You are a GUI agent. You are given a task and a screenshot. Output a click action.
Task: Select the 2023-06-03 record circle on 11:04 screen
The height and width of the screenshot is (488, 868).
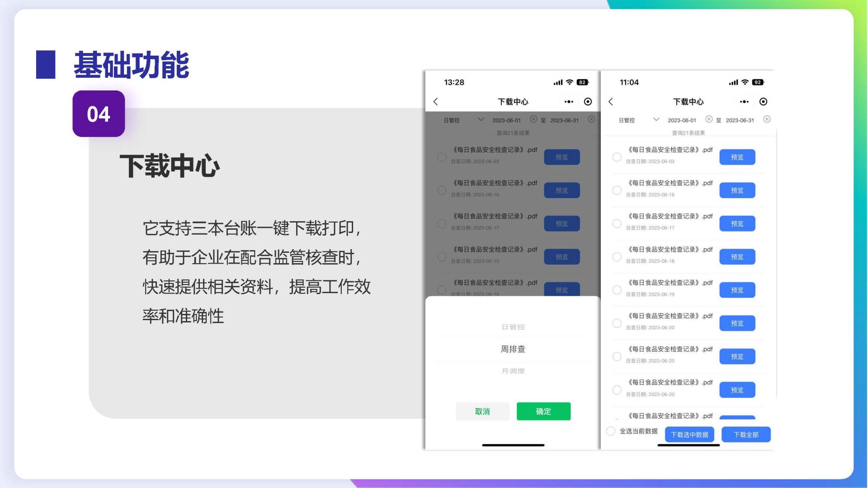point(617,157)
